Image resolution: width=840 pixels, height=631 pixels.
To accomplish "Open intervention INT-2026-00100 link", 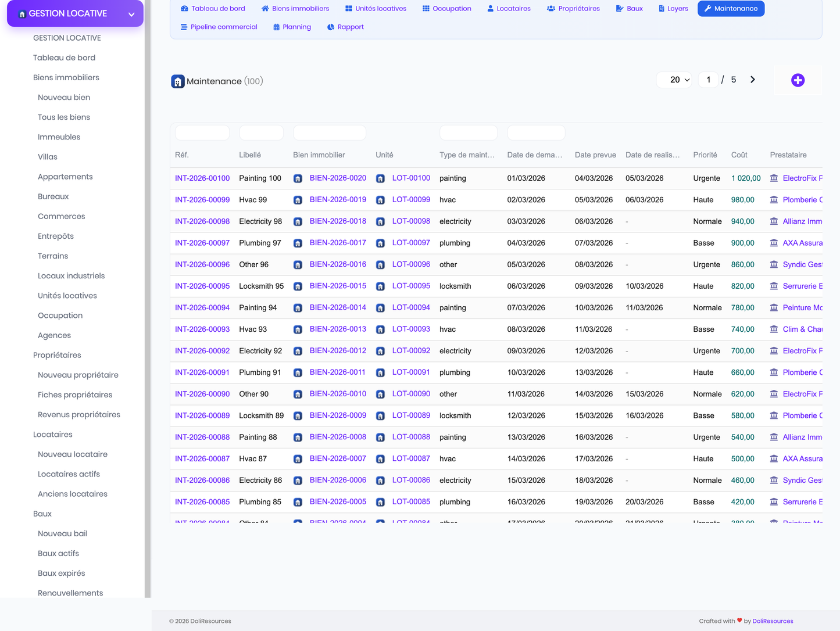I will point(202,178).
